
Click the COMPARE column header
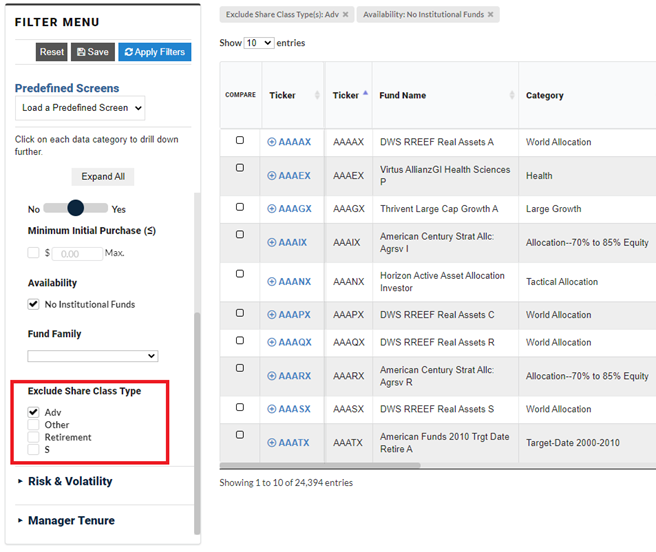click(240, 95)
